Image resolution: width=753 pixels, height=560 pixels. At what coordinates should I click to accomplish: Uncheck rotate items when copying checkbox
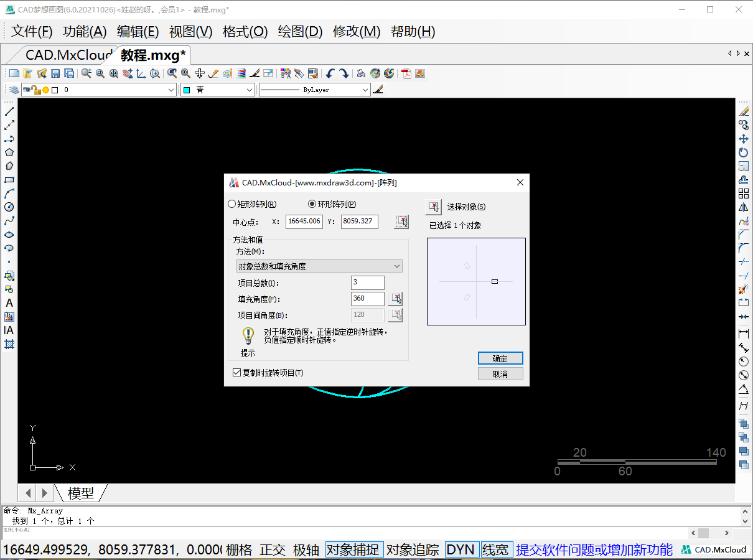coord(236,373)
